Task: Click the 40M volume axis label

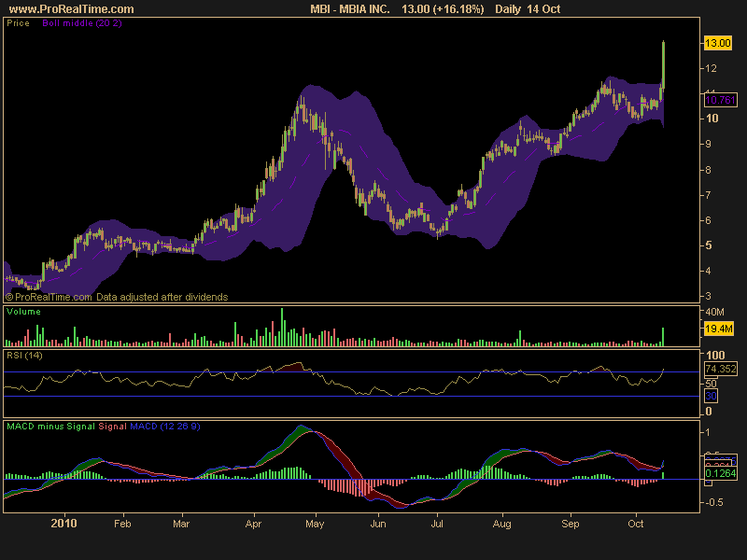Action: click(715, 312)
